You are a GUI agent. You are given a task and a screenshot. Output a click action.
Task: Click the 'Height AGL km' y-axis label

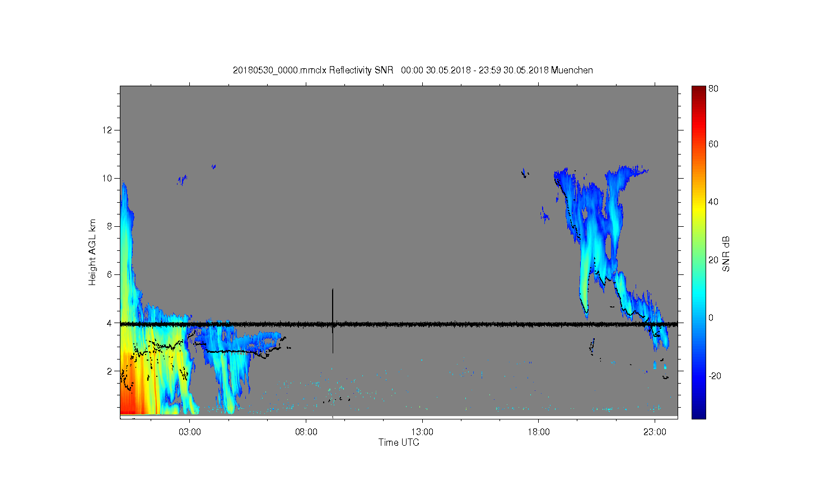(x=92, y=252)
